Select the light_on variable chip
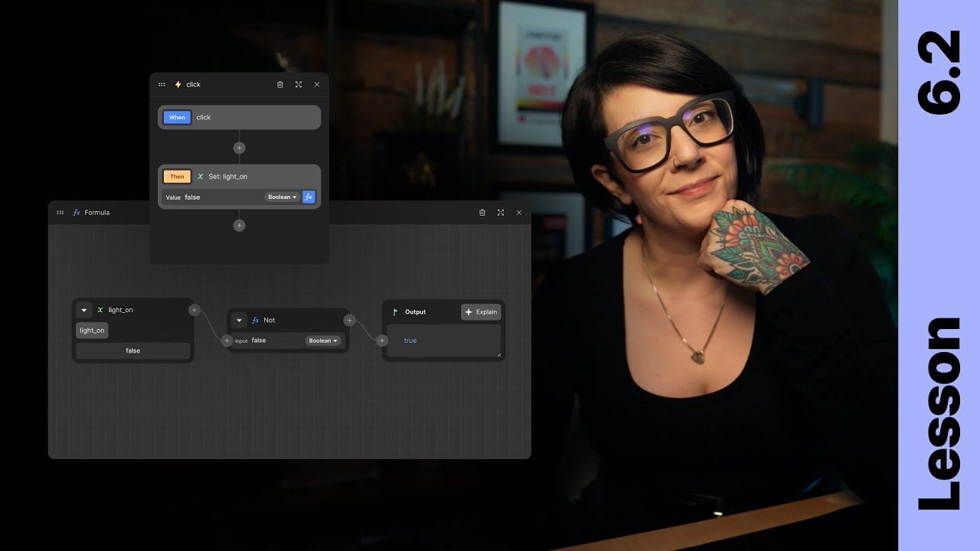 92,331
